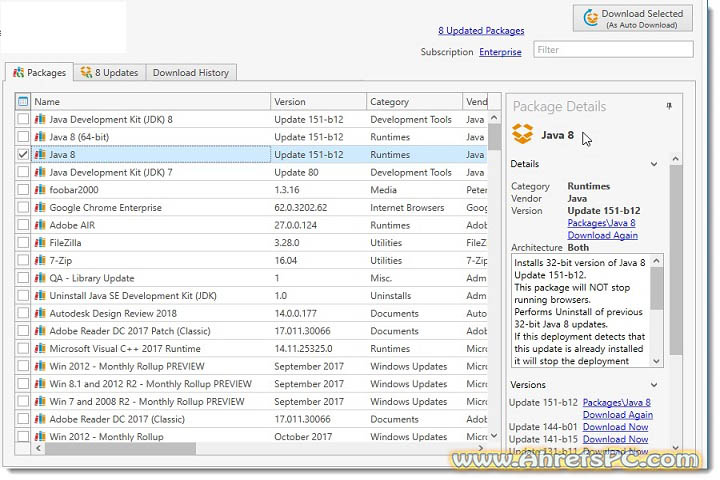720x480 pixels.
Task: Pin the Package Details panel
Action: pos(669,106)
